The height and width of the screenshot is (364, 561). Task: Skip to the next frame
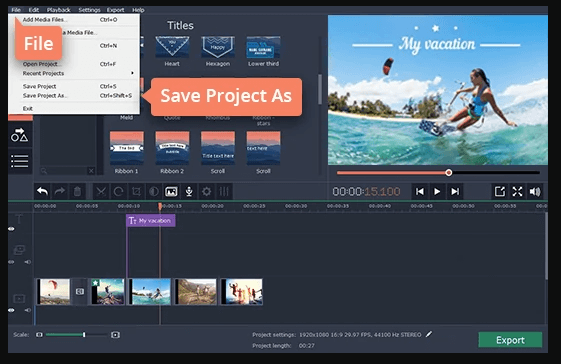[455, 191]
